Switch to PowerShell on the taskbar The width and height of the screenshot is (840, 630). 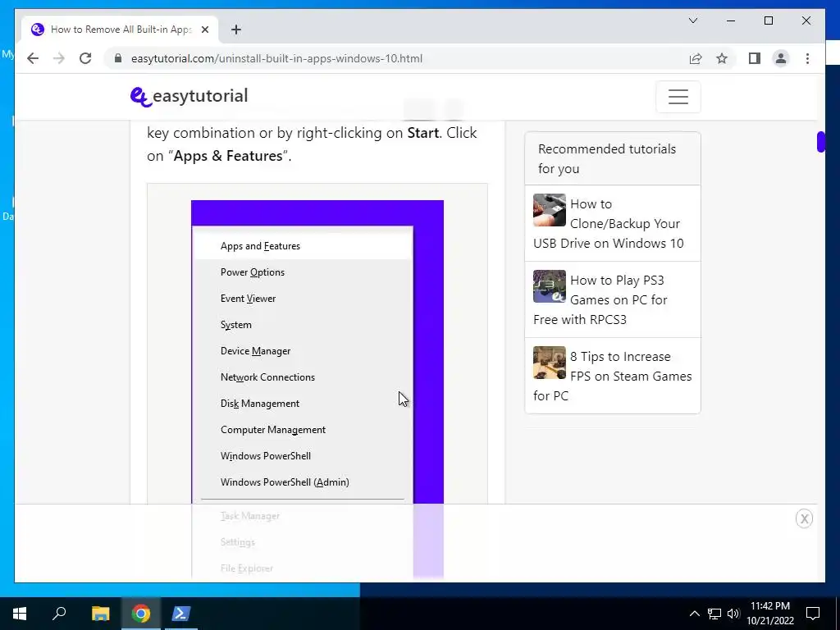click(x=180, y=614)
